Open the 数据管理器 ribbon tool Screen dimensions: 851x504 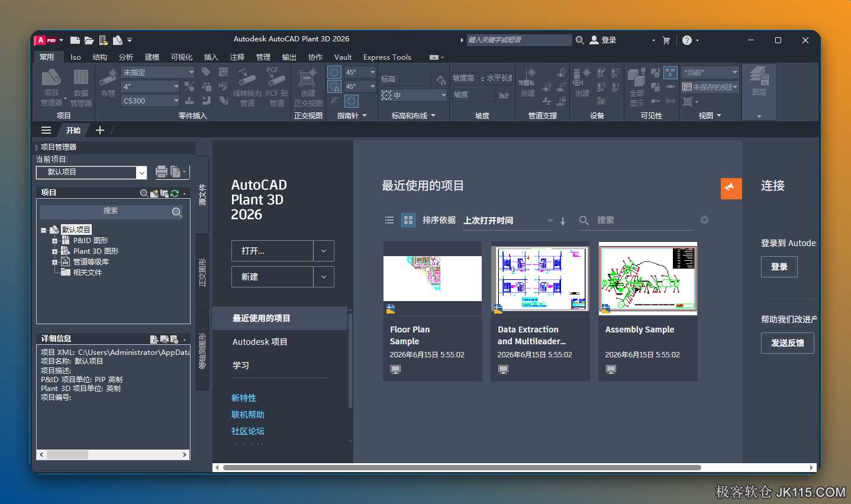click(81, 87)
